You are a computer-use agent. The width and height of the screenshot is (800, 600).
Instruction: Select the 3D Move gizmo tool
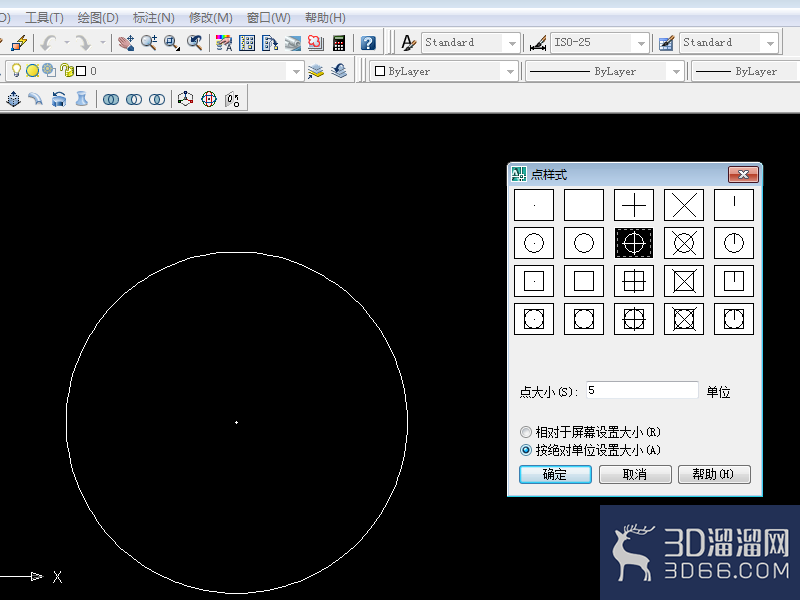coord(185,98)
